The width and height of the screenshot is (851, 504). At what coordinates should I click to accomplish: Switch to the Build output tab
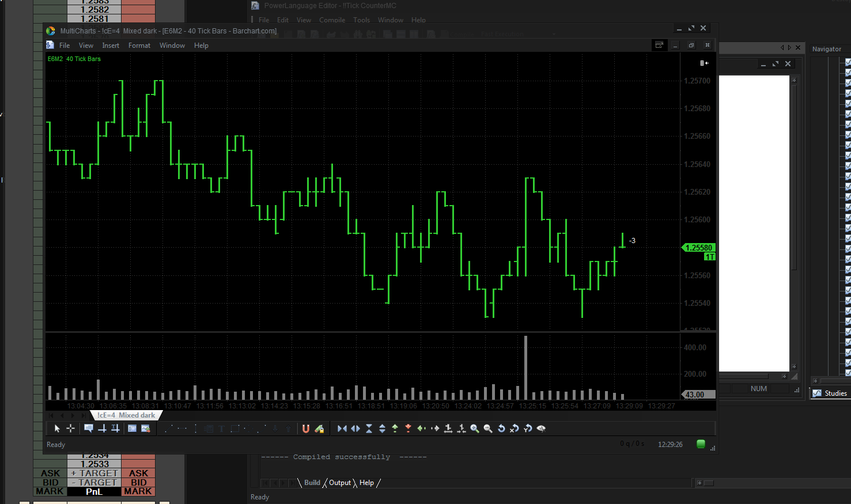tap(312, 483)
